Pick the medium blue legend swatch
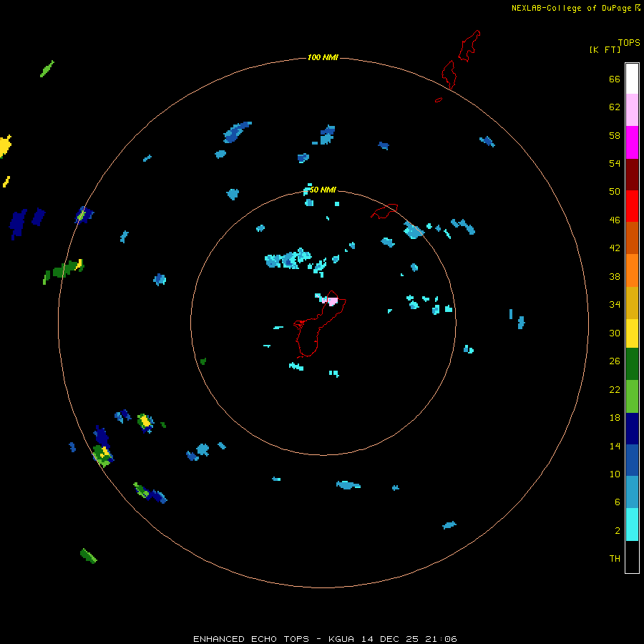Screen dimensions: 644x644 point(632,460)
